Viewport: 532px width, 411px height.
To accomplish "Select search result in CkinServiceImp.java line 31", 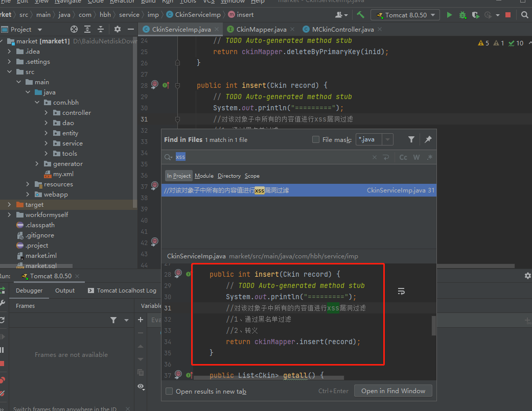I will 299,190.
